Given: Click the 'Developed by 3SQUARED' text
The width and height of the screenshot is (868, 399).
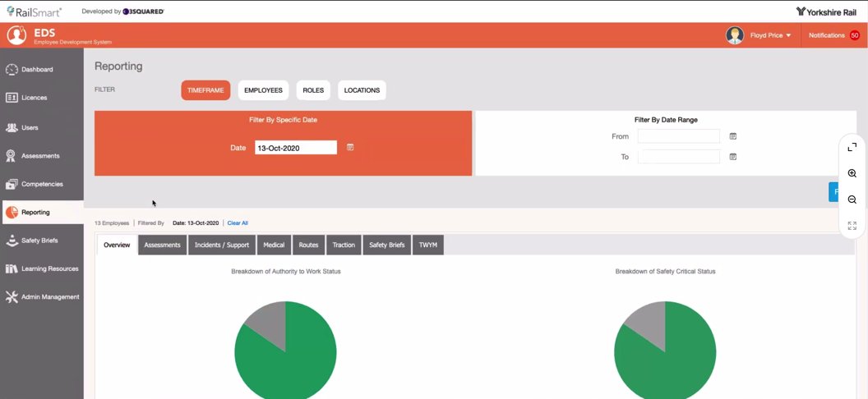Looking at the screenshot, I should tap(123, 11).
